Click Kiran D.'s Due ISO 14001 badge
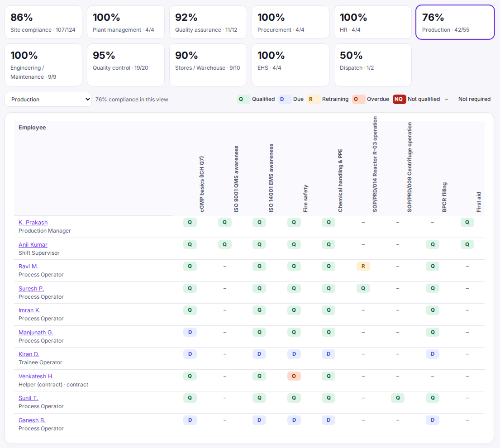The height and width of the screenshot is (448, 500). 259,354
